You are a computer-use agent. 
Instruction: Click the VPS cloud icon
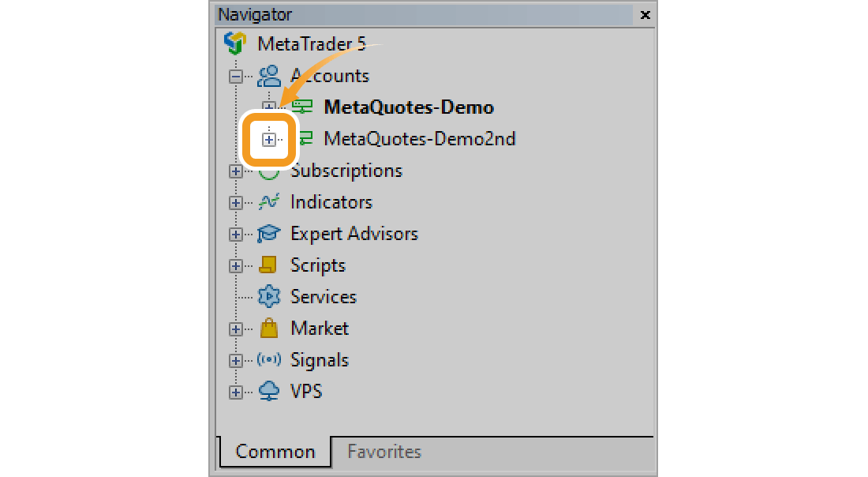tap(269, 392)
